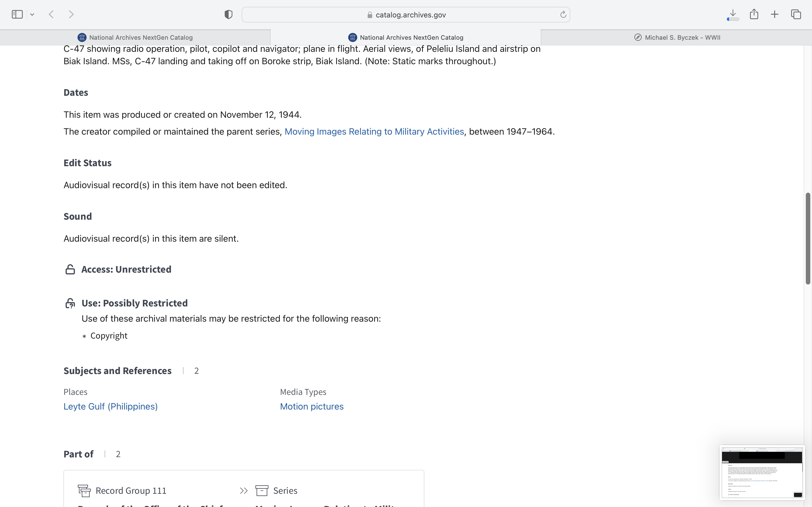
Task: Click the Use Possibly Restricted lock icon
Action: point(70,303)
